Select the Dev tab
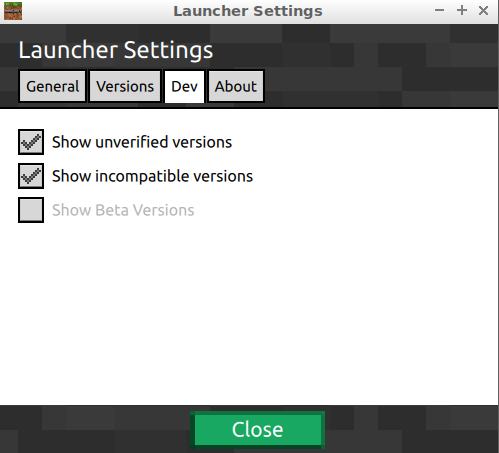The image size is (499, 453). point(184,86)
